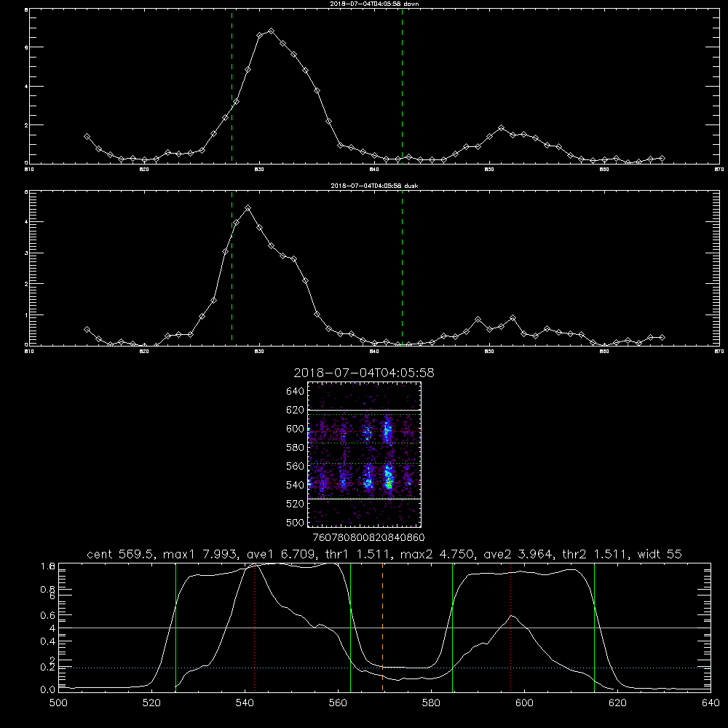Click the "500" label on image y-axis
This screenshot has width=728, height=728.
coord(295,523)
